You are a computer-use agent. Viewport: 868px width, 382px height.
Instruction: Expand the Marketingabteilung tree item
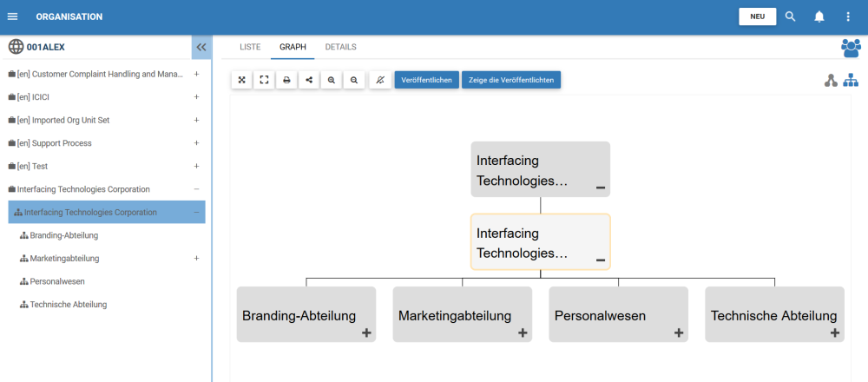click(196, 259)
